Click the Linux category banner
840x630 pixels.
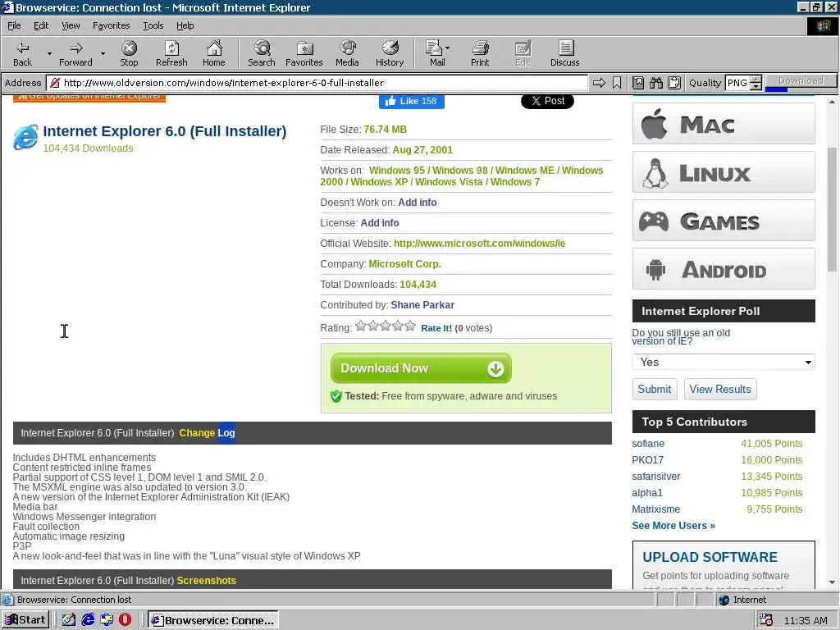coord(724,172)
